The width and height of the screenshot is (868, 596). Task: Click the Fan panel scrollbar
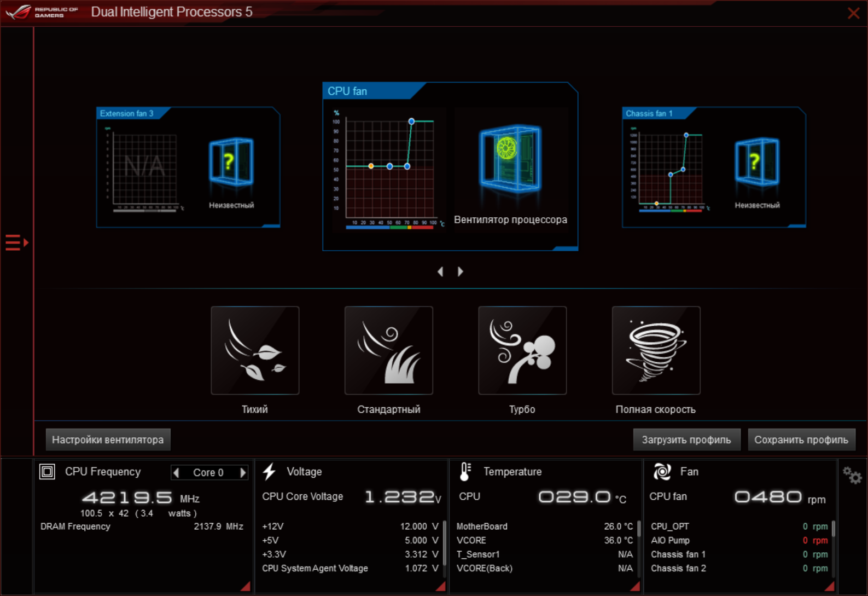[x=833, y=528]
